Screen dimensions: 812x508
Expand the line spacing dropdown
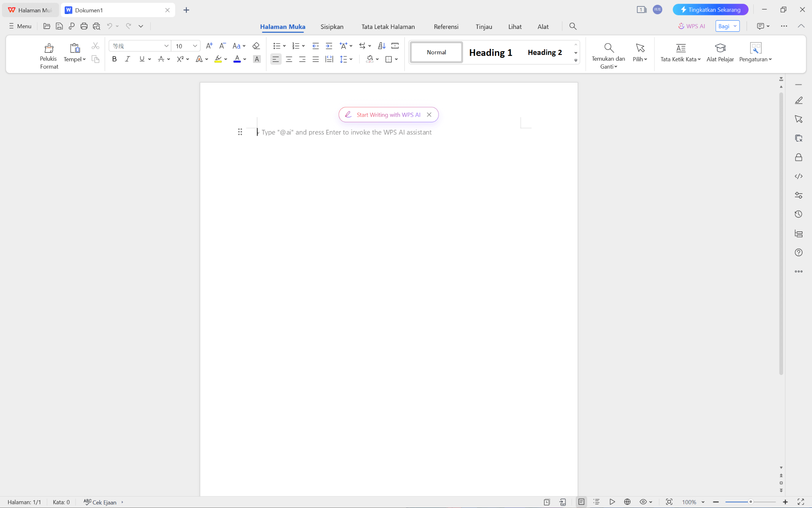click(x=350, y=59)
